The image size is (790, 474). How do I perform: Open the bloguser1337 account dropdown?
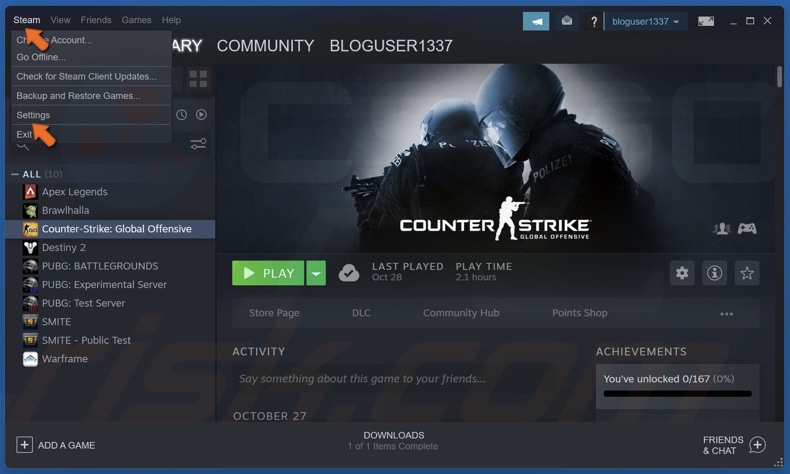pyautogui.click(x=645, y=22)
